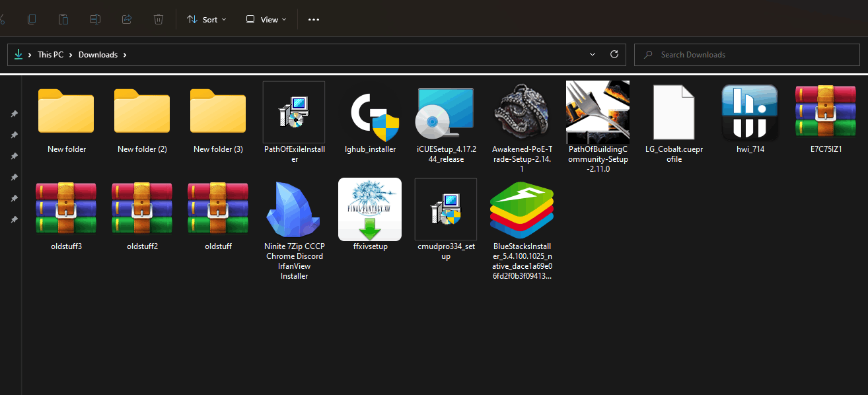Click the download arrow icon in address bar
Viewport: 868px width, 395px height.
(x=18, y=55)
